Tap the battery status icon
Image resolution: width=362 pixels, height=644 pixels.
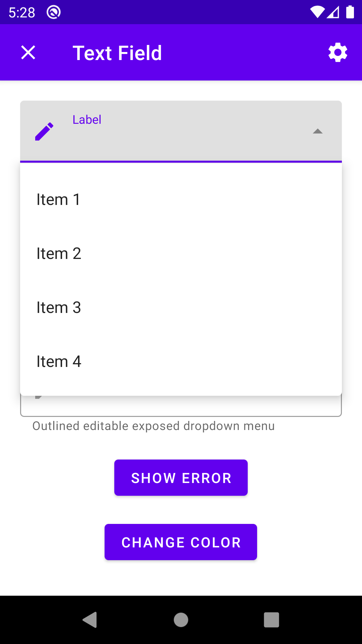(350, 12)
